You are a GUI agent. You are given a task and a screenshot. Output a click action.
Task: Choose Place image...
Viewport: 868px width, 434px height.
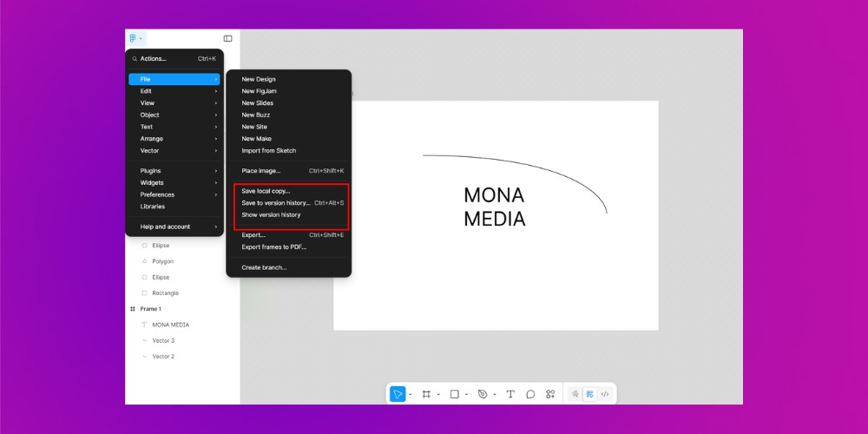point(289,171)
